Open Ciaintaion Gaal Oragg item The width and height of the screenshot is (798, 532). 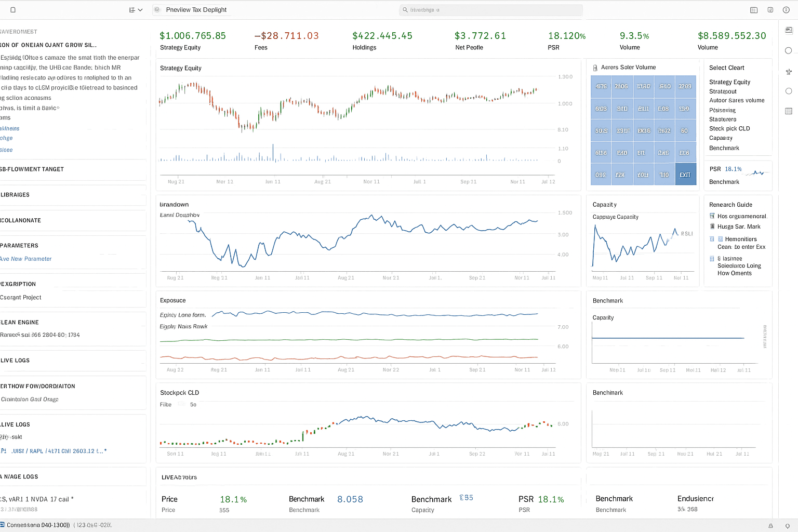coord(30,399)
